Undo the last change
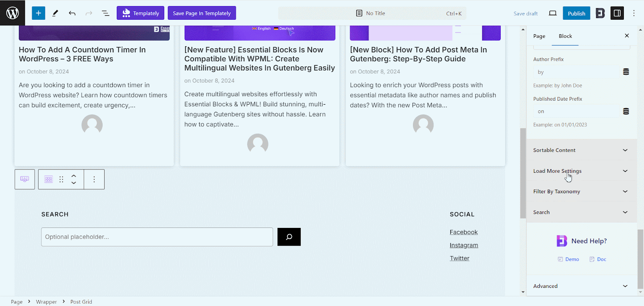The height and width of the screenshot is (306, 644). coord(72,13)
